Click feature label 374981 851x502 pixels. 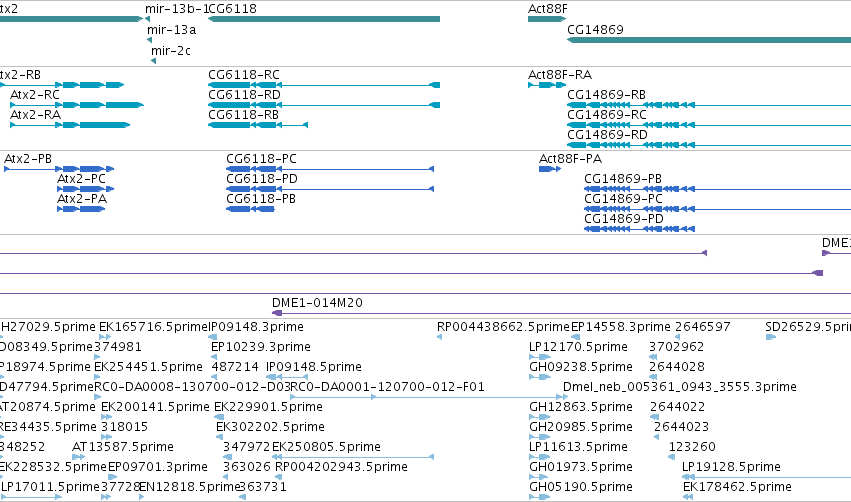(118, 347)
